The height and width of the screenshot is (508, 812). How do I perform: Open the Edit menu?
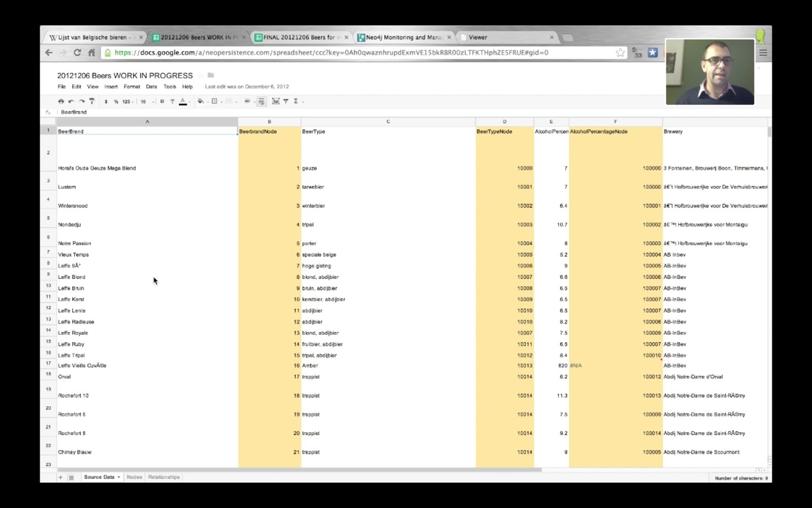point(76,87)
